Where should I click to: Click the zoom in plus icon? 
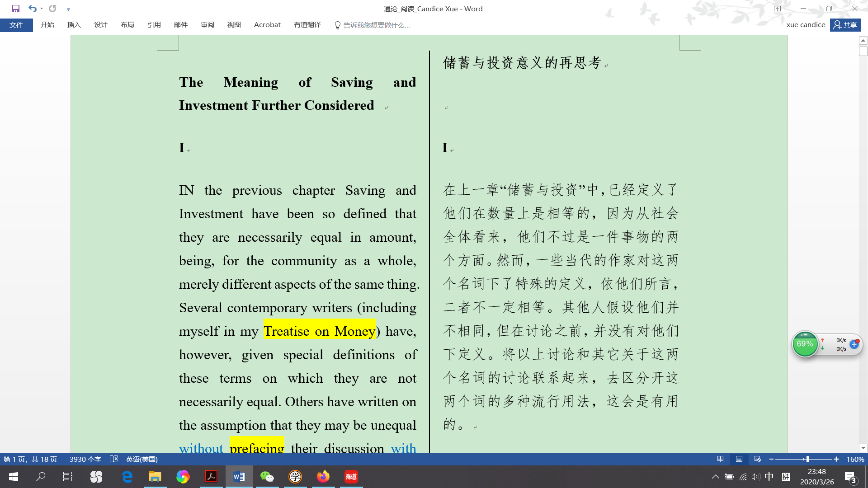[x=836, y=459]
